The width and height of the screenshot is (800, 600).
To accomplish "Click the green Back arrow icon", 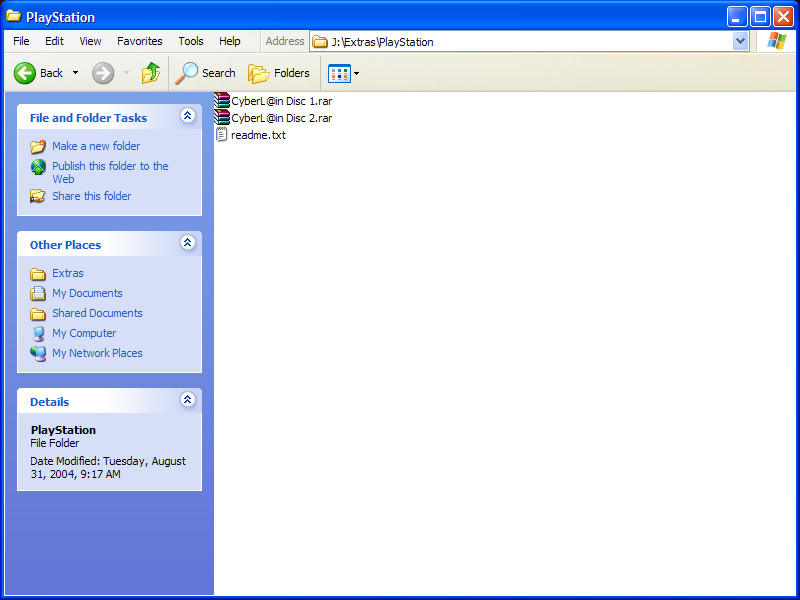I will (x=25, y=73).
